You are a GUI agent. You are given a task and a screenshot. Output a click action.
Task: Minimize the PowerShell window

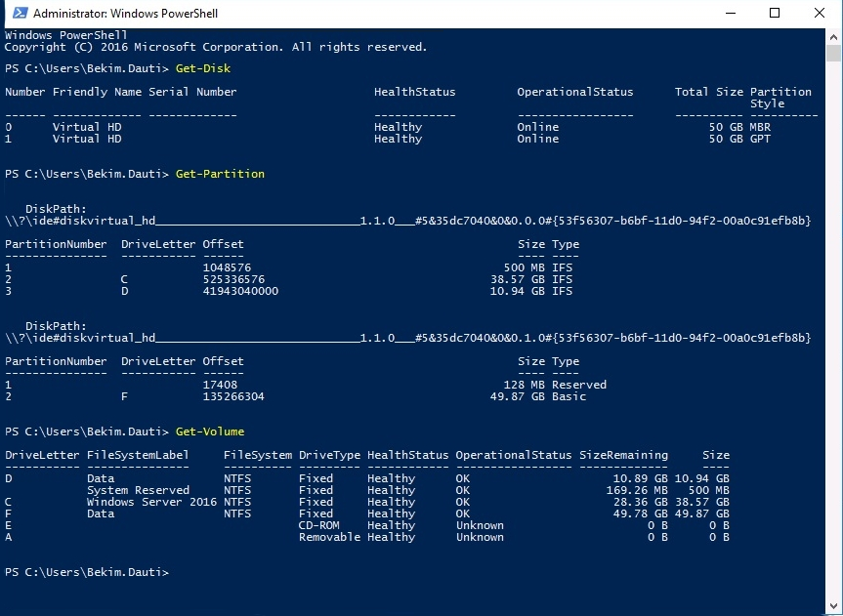[730, 14]
